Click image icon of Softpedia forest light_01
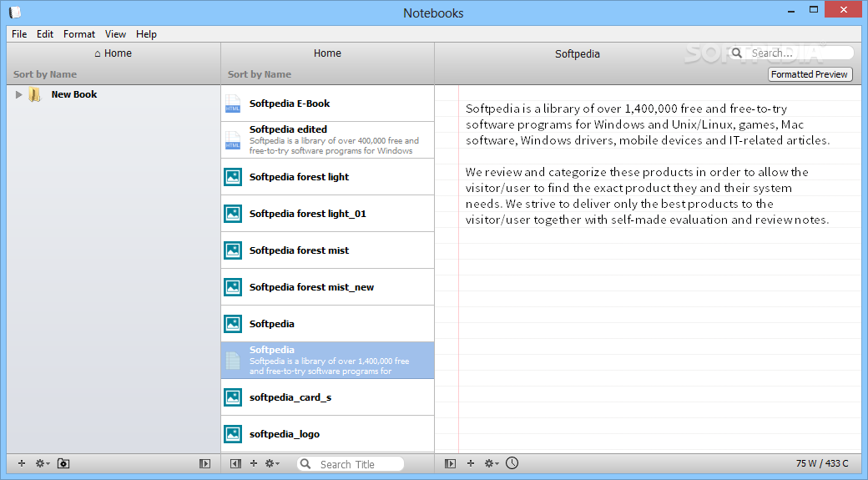Image resolution: width=868 pixels, height=480 pixels. pyautogui.click(x=233, y=214)
